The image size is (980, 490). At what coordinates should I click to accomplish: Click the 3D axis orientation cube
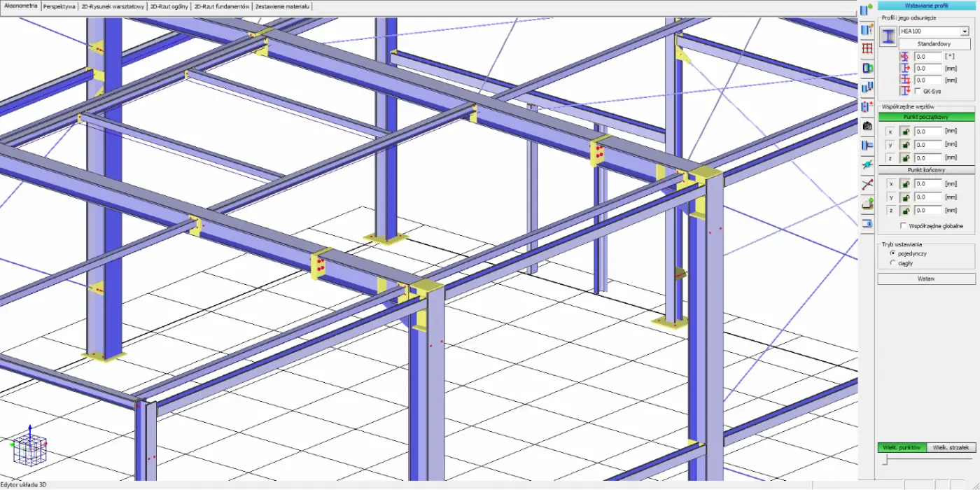pos(29,446)
